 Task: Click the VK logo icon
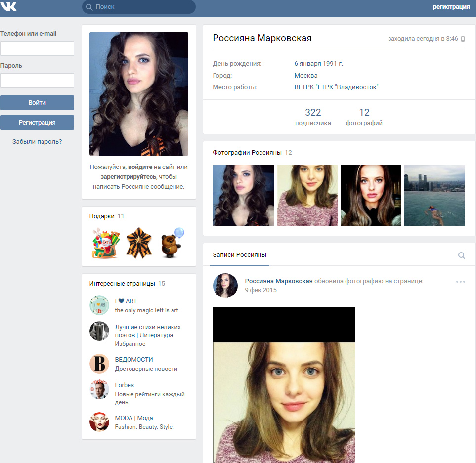(9, 6)
